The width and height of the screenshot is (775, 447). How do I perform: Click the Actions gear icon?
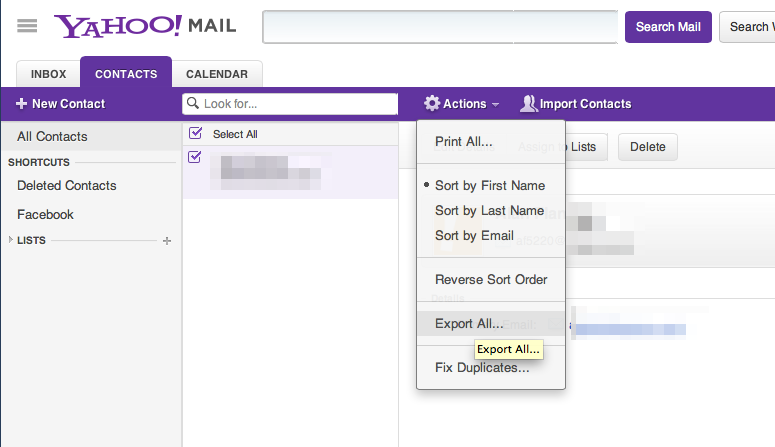click(431, 103)
